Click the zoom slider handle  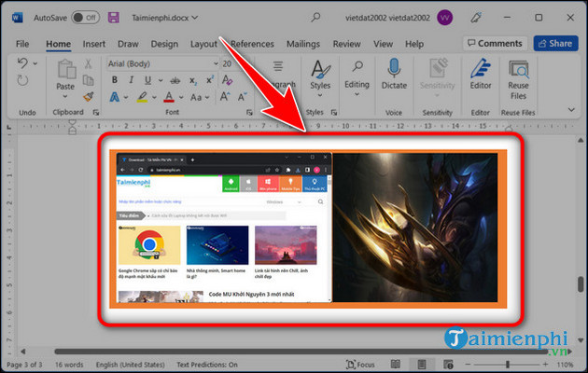508,364
